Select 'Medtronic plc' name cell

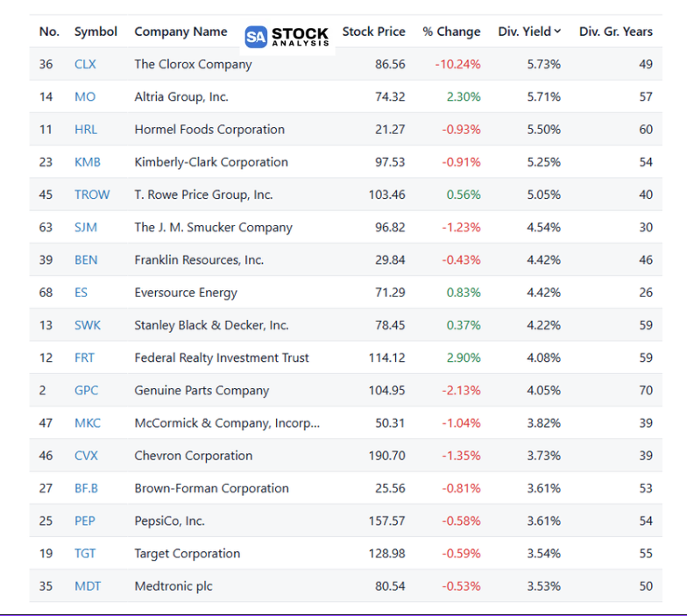(174, 586)
